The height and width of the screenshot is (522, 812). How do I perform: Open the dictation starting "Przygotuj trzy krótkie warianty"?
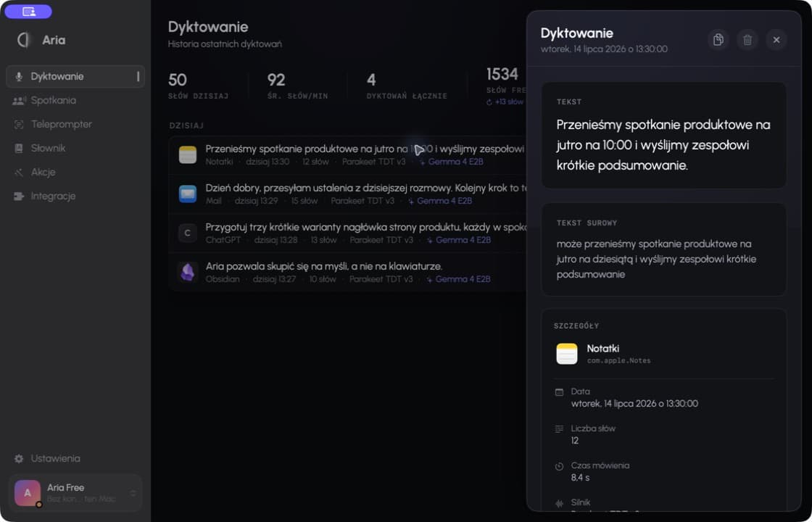pyautogui.click(x=347, y=233)
